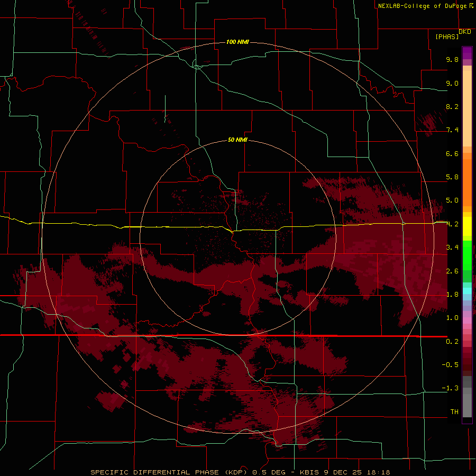Viewport: 476px width, 476px height.
Task: Click the 6.6 legend value
Action: (452, 153)
